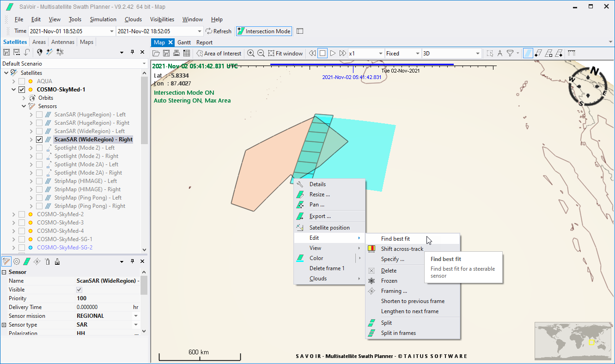The width and height of the screenshot is (615, 364).
Task: Click the filter funnel icon
Action: (510, 54)
